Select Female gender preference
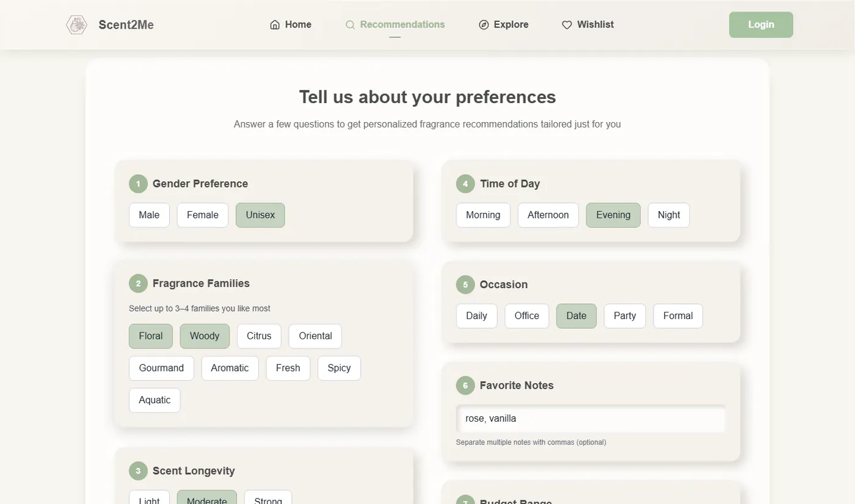 [203, 215]
